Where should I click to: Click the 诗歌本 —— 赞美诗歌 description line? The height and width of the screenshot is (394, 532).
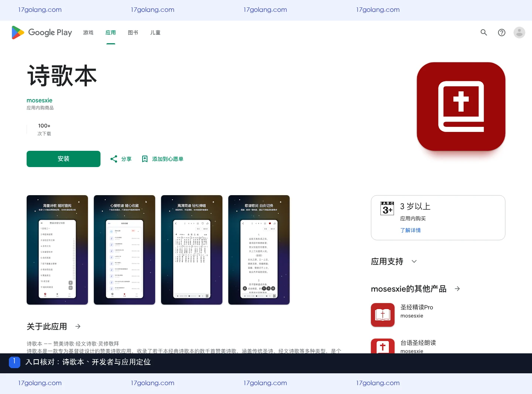click(x=73, y=343)
